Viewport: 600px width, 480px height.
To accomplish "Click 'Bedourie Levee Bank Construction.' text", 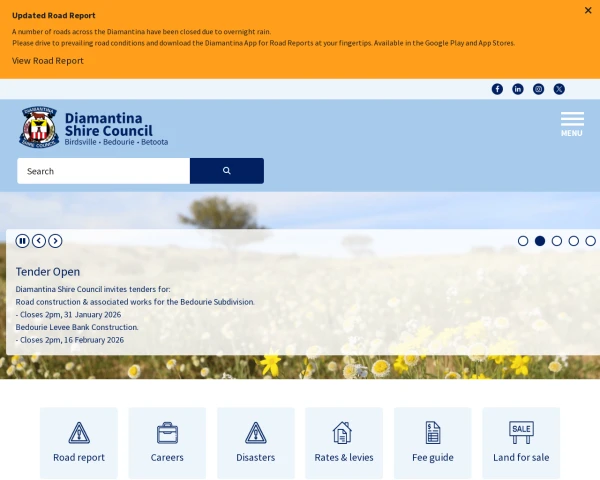I will click(x=77, y=327).
